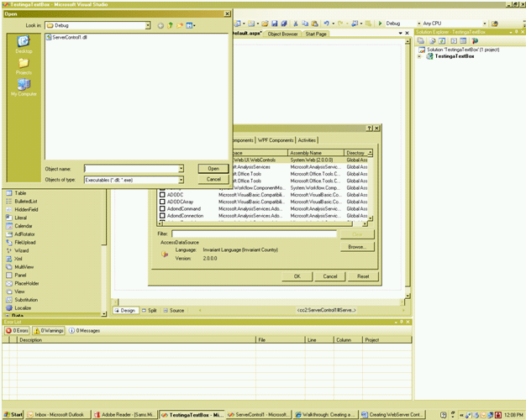Open the Object Browser tab
The width and height of the screenshot is (526, 420).
click(x=282, y=34)
